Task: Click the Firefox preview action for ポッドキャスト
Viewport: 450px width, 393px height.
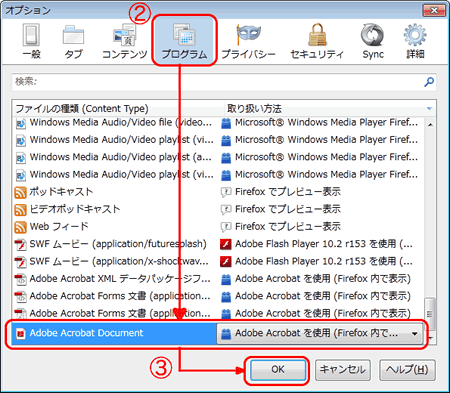Action: [281, 192]
